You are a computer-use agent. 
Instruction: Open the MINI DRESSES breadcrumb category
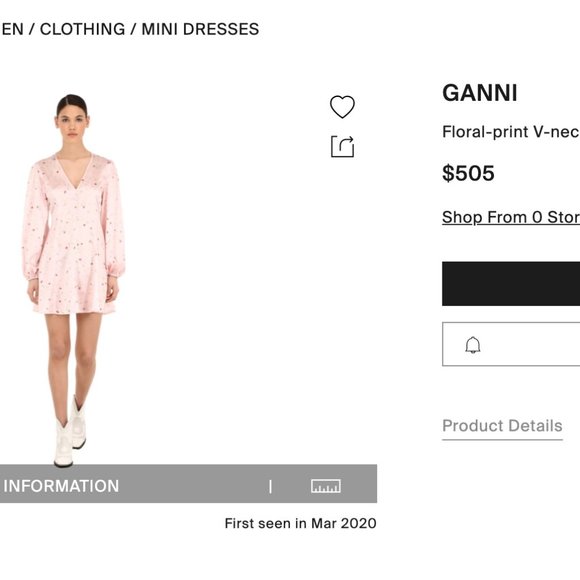click(200, 29)
